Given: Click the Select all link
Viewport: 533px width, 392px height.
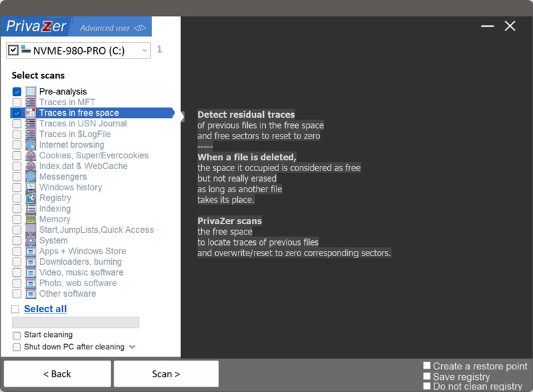Looking at the screenshot, I should (x=45, y=309).
